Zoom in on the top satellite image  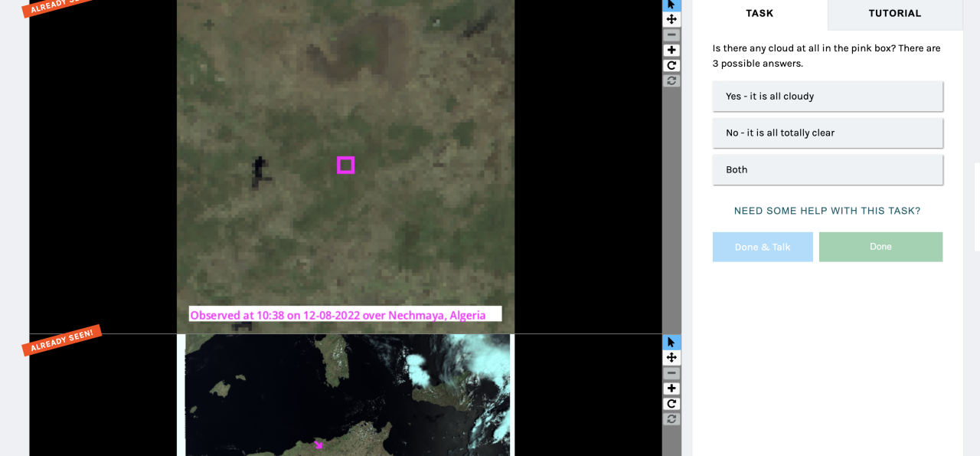pyautogui.click(x=671, y=50)
